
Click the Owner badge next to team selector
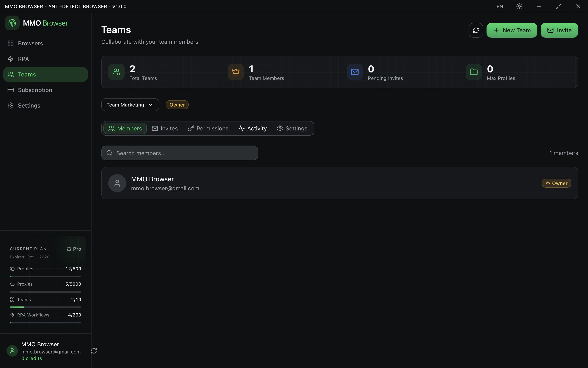tap(177, 105)
